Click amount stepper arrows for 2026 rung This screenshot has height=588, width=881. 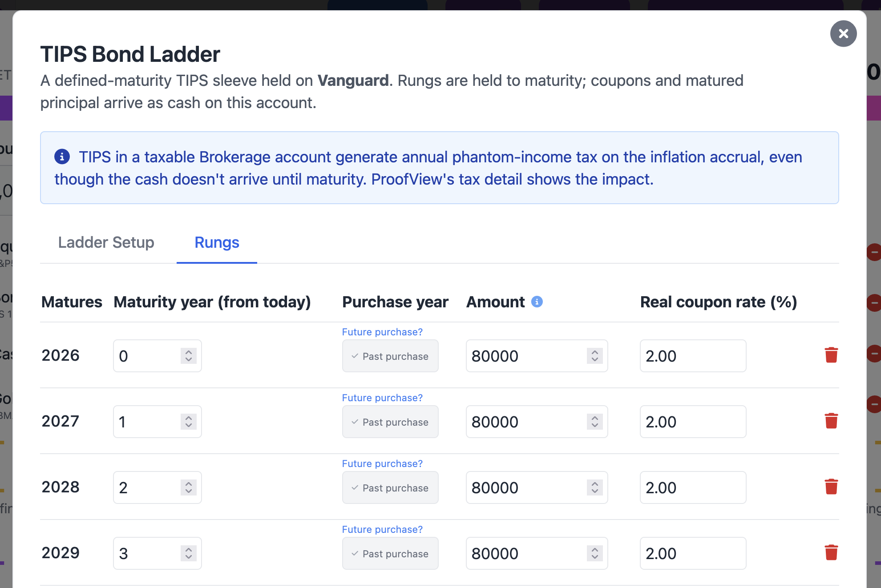(595, 356)
